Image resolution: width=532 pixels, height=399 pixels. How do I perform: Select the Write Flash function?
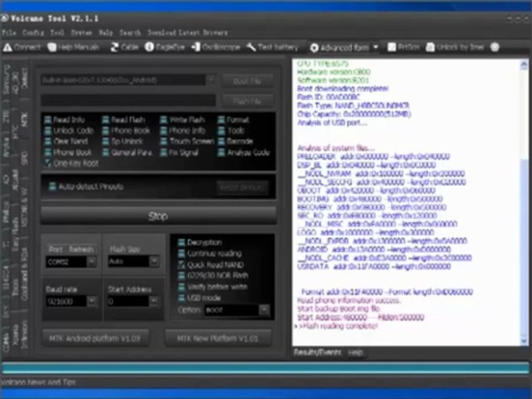pyautogui.click(x=182, y=120)
